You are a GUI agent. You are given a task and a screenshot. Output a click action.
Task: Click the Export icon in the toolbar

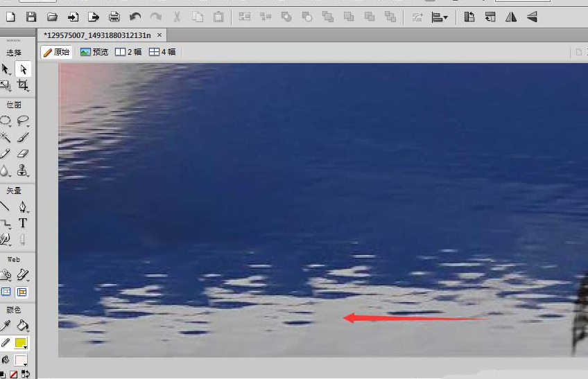(94, 17)
